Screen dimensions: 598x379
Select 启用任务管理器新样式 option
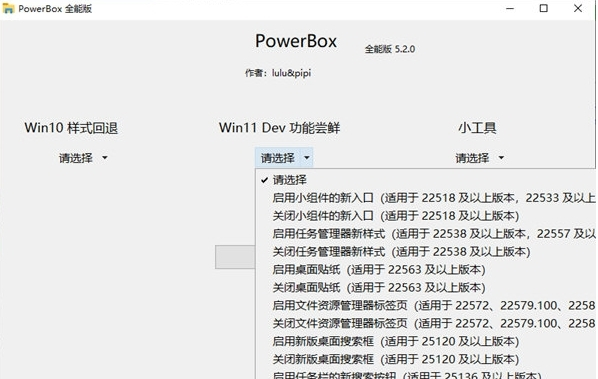pos(425,233)
